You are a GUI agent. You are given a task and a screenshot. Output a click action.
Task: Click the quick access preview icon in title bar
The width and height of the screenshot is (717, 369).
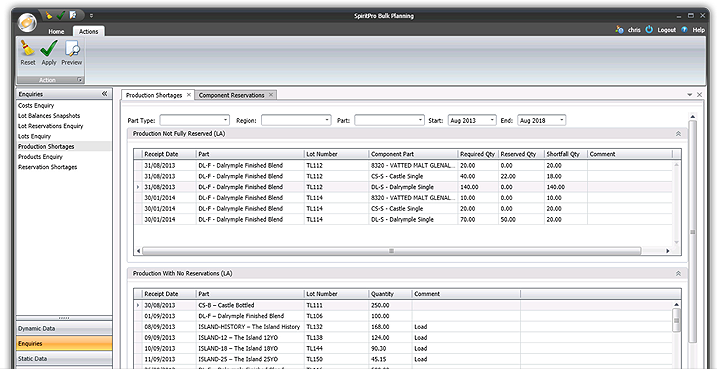point(73,16)
